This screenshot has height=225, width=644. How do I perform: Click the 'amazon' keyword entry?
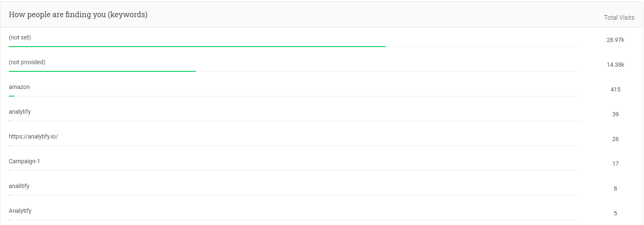[19, 87]
